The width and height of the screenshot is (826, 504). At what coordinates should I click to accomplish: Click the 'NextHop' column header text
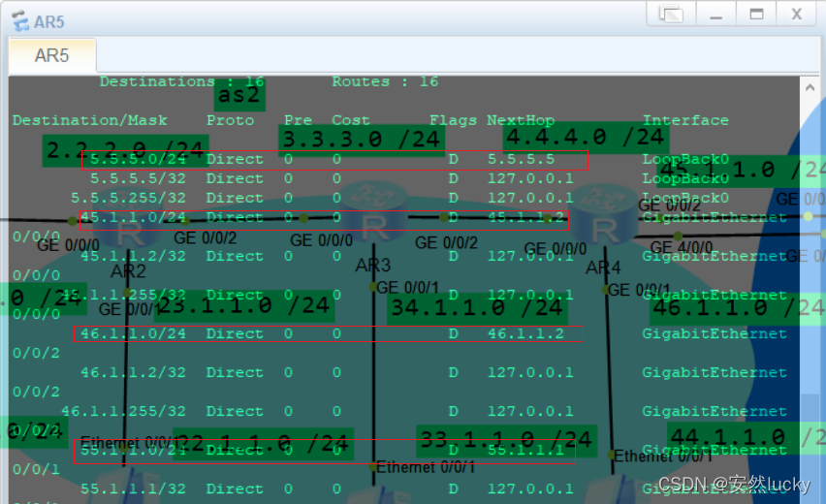click(x=521, y=120)
